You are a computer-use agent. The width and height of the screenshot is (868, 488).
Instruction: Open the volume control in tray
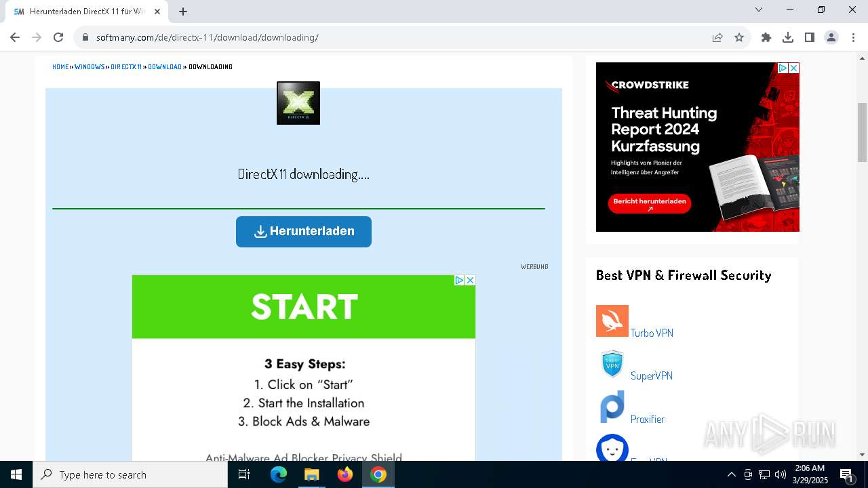(x=781, y=474)
